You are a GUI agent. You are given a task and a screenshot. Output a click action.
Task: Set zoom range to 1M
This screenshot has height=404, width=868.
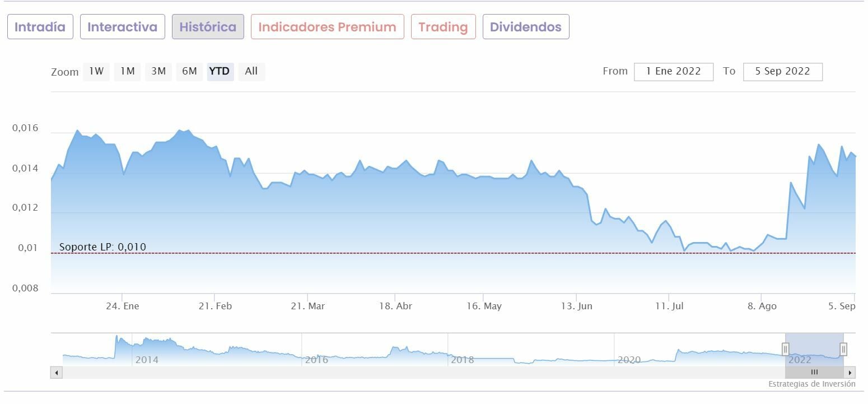[x=128, y=71]
